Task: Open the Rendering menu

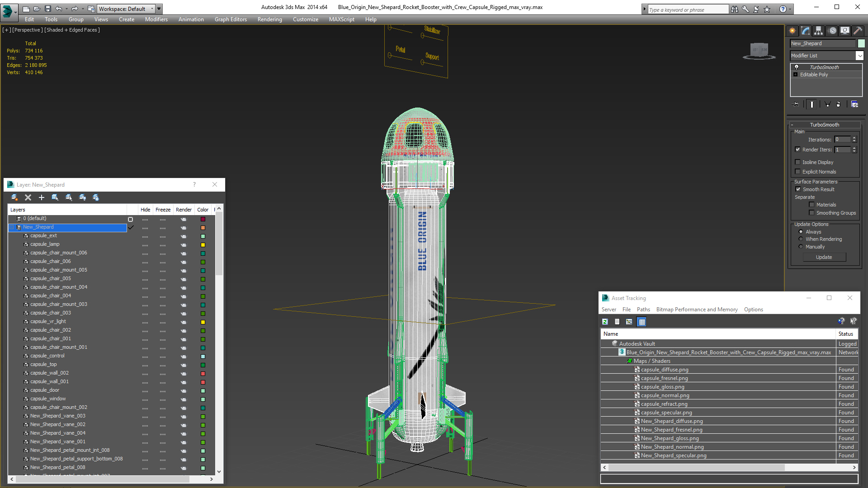Action: 269,19
